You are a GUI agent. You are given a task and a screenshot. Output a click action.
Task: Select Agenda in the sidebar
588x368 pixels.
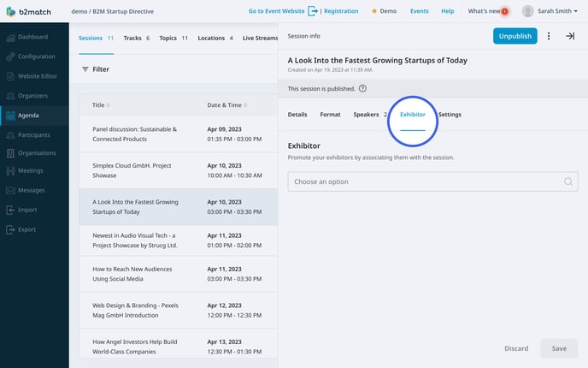(x=28, y=116)
